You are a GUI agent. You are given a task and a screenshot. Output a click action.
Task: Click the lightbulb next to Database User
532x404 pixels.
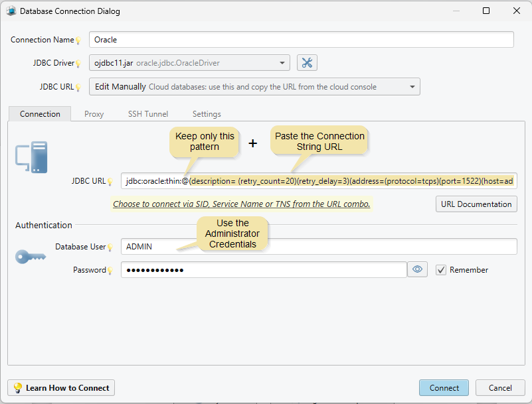(x=110, y=247)
